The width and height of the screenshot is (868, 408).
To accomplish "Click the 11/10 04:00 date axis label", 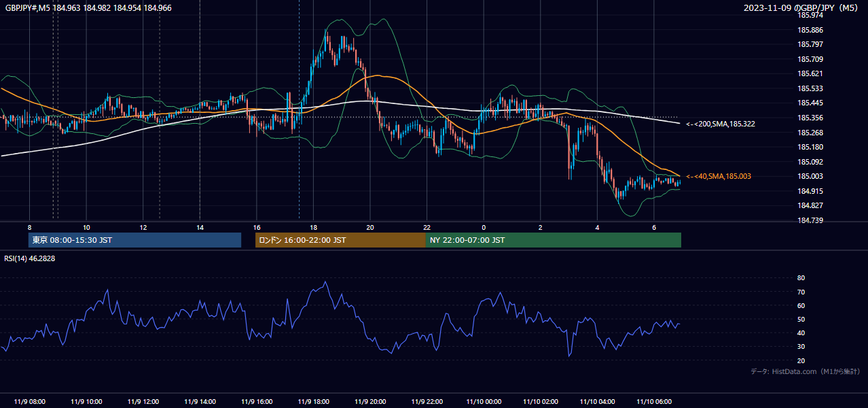I will tap(597, 402).
